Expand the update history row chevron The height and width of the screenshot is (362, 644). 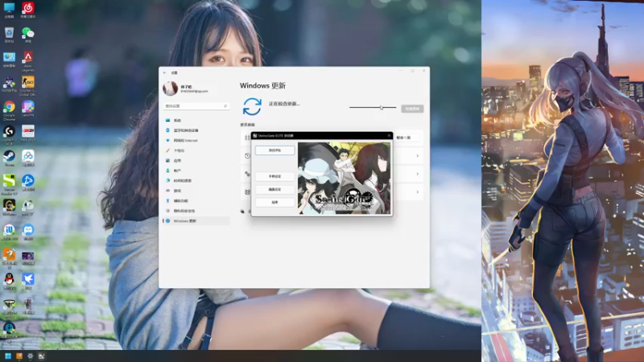417,156
